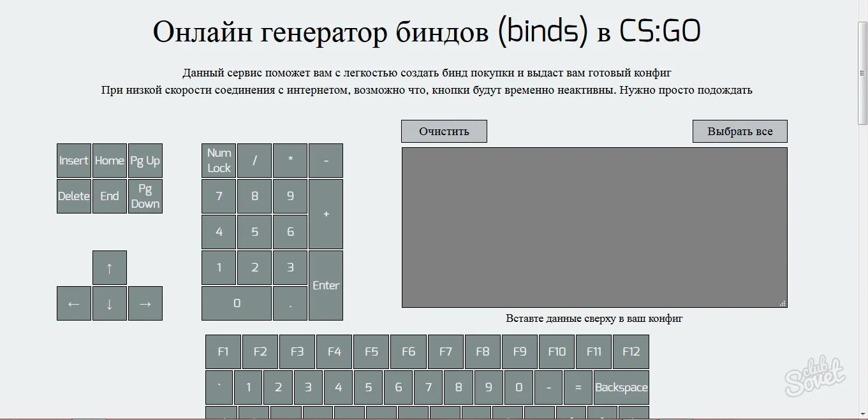
Task: Click the text area resize handle
Action: (783, 303)
